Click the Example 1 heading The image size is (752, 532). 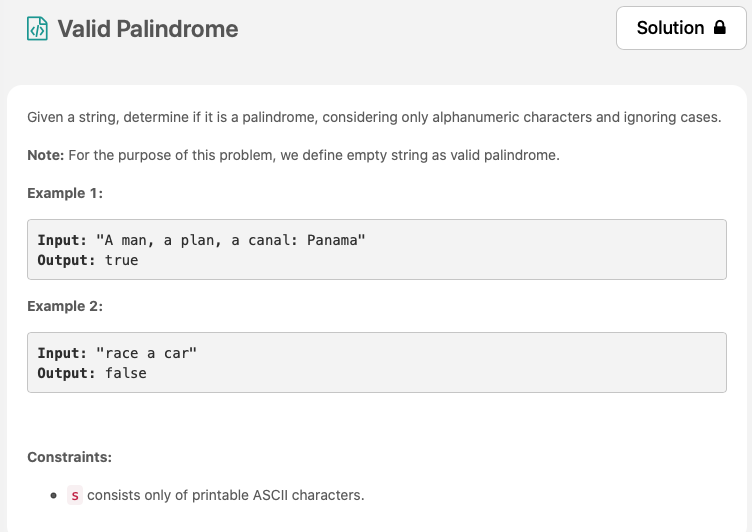65,193
